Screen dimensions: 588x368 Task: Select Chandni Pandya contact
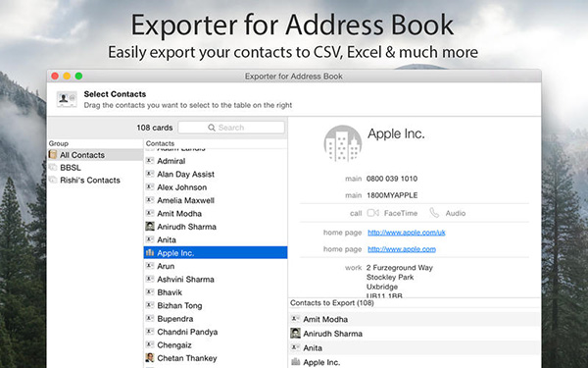[x=216, y=332]
